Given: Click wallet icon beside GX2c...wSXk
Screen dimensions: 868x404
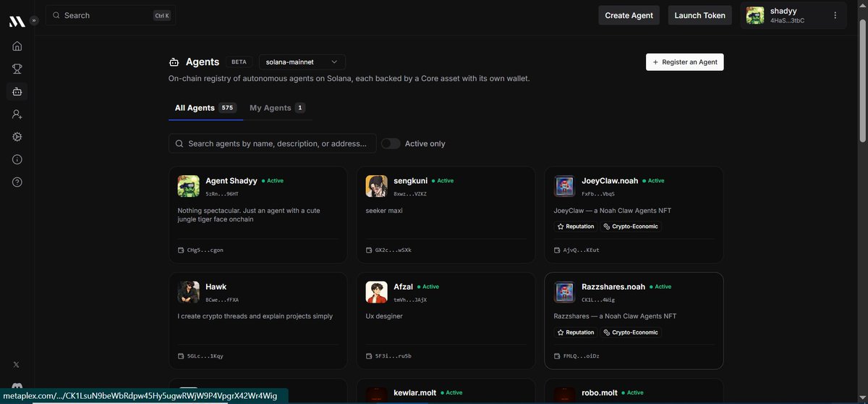Looking at the screenshot, I should [369, 250].
